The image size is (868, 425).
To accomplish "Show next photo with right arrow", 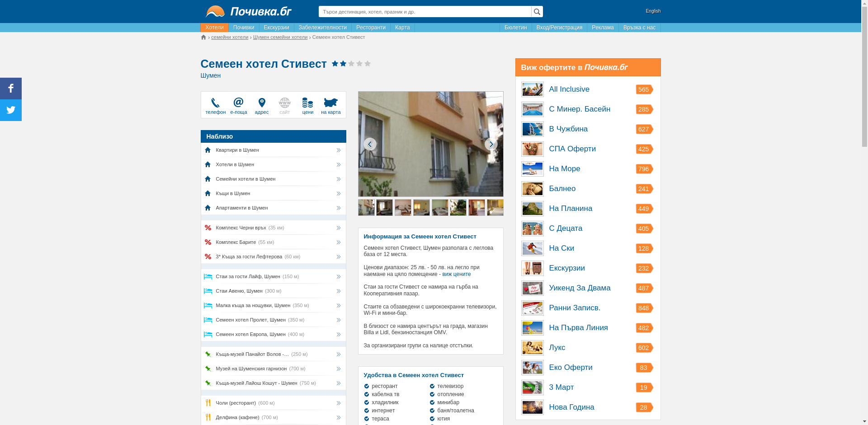I will coord(491,144).
